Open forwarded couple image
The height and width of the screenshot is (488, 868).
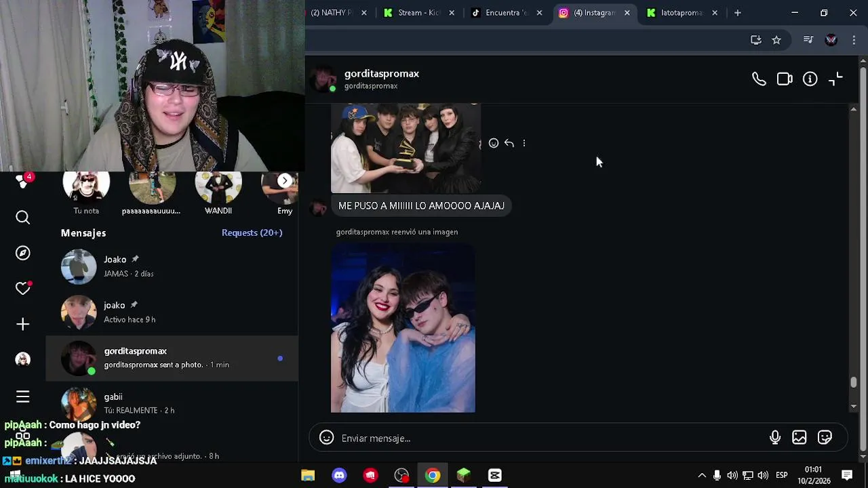coord(403,328)
